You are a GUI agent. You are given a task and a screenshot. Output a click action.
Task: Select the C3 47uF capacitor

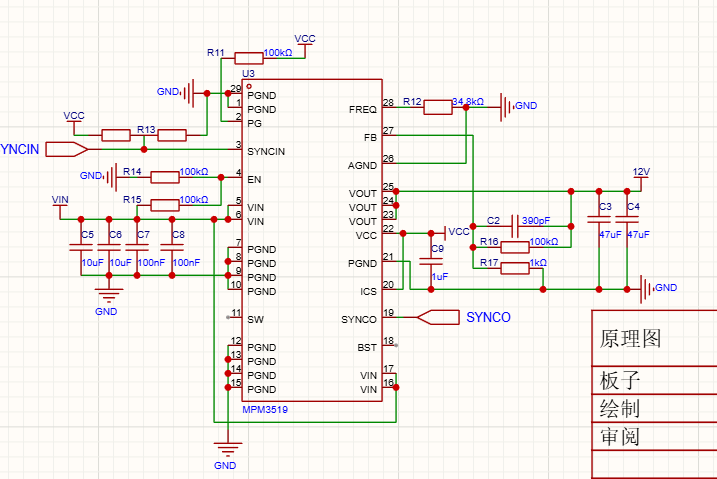[598, 221]
